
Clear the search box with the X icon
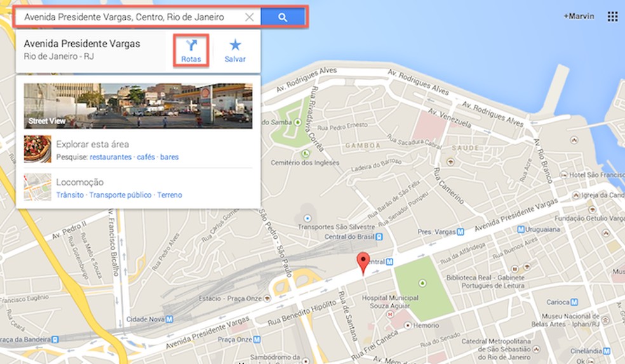249,17
